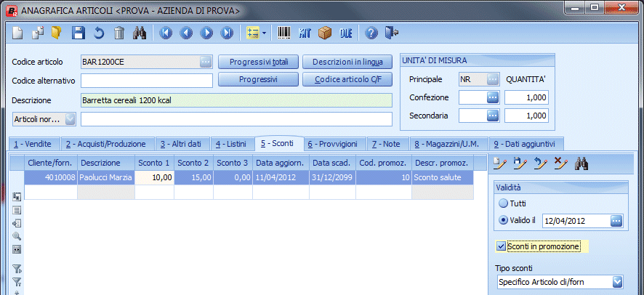Click the top icon in the grid side strip
644x295 pixels.
pyautogui.click(x=17, y=196)
